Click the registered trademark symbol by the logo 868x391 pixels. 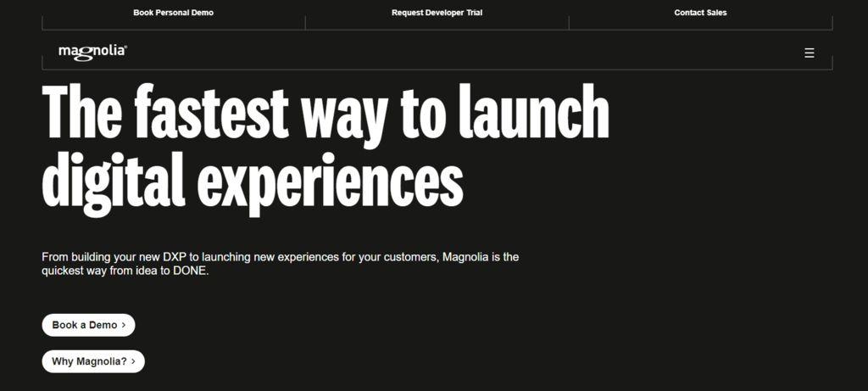click(x=125, y=47)
